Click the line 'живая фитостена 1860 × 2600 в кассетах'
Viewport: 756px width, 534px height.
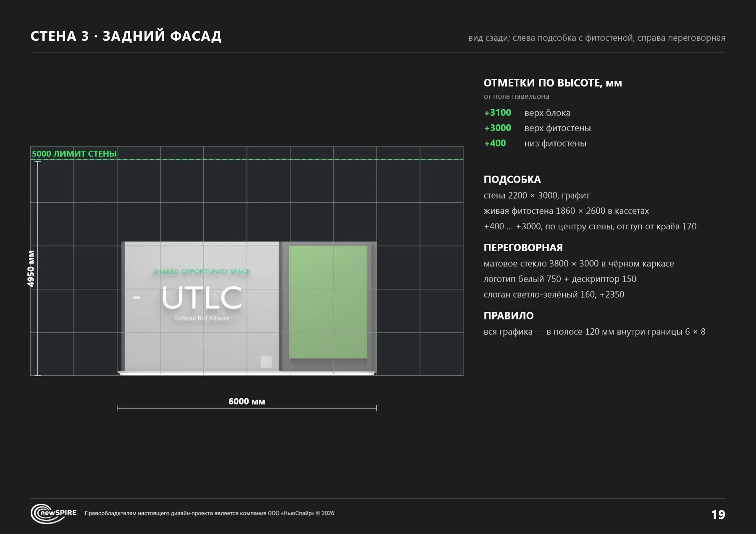(x=566, y=211)
